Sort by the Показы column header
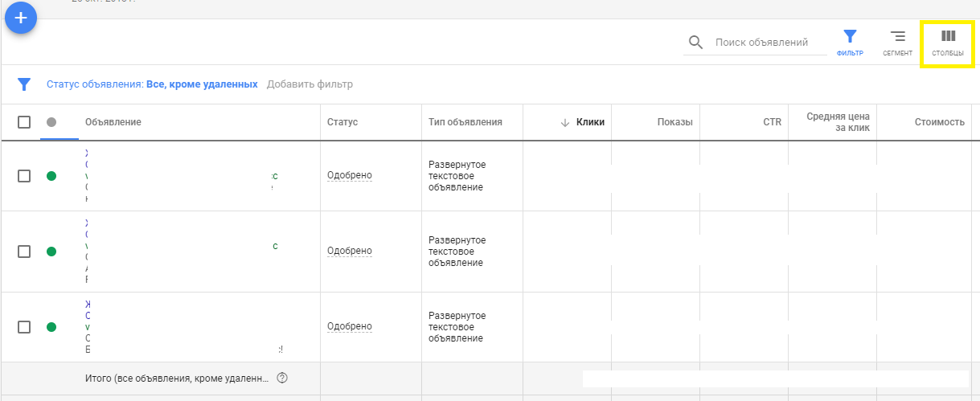 tap(674, 122)
